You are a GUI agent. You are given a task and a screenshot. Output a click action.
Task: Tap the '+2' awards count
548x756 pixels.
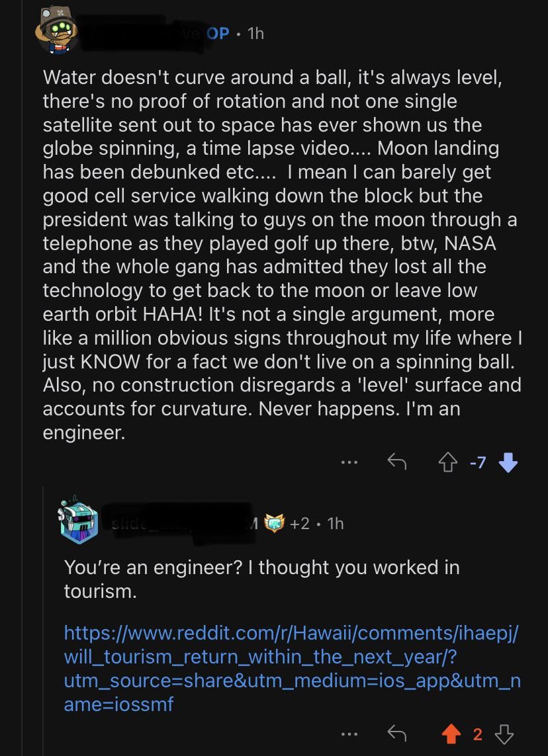pyautogui.click(x=299, y=523)
